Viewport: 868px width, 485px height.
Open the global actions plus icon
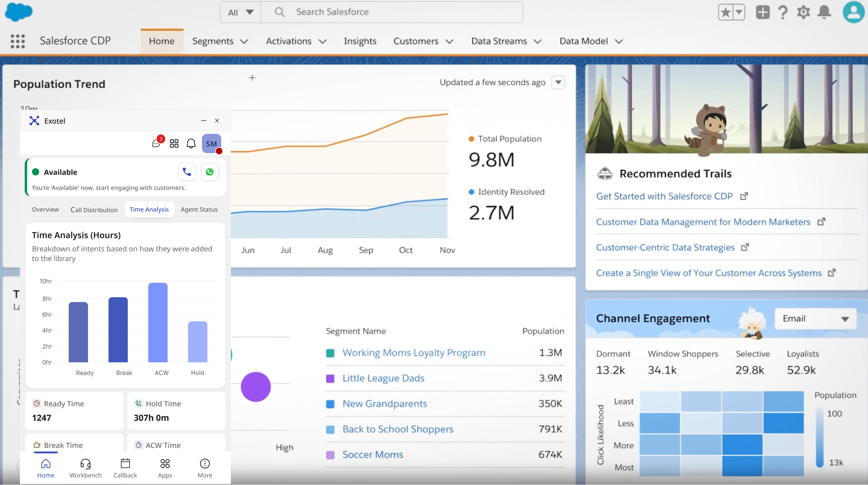[763, 12]
